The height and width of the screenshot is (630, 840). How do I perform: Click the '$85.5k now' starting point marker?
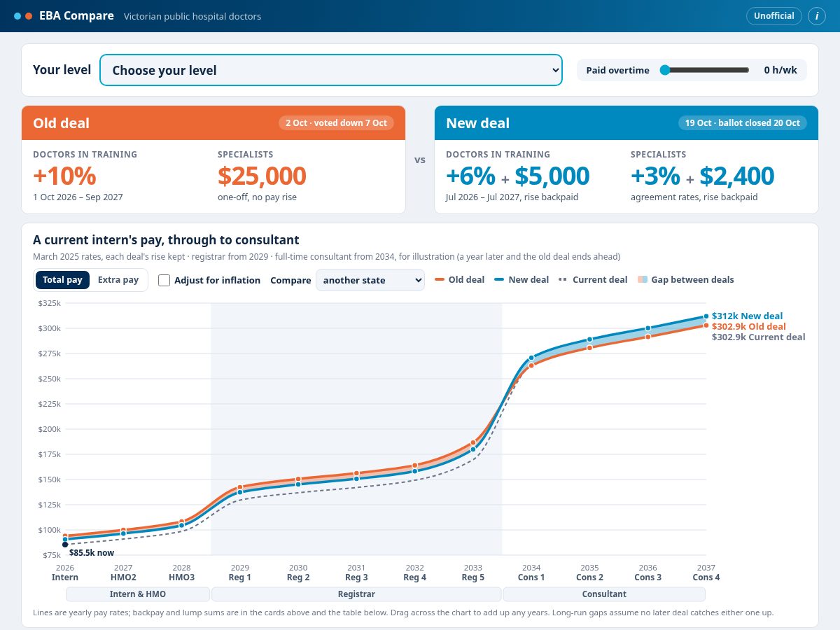65,544
